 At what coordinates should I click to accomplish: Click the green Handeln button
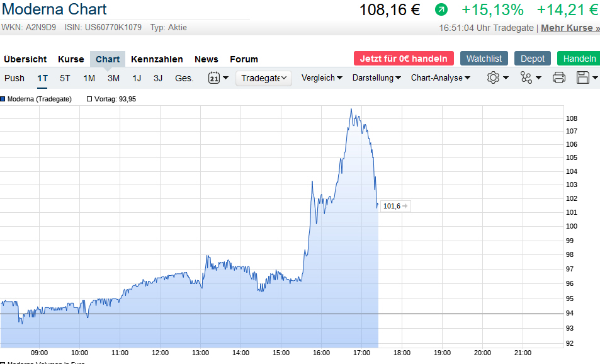pos(579,59)
